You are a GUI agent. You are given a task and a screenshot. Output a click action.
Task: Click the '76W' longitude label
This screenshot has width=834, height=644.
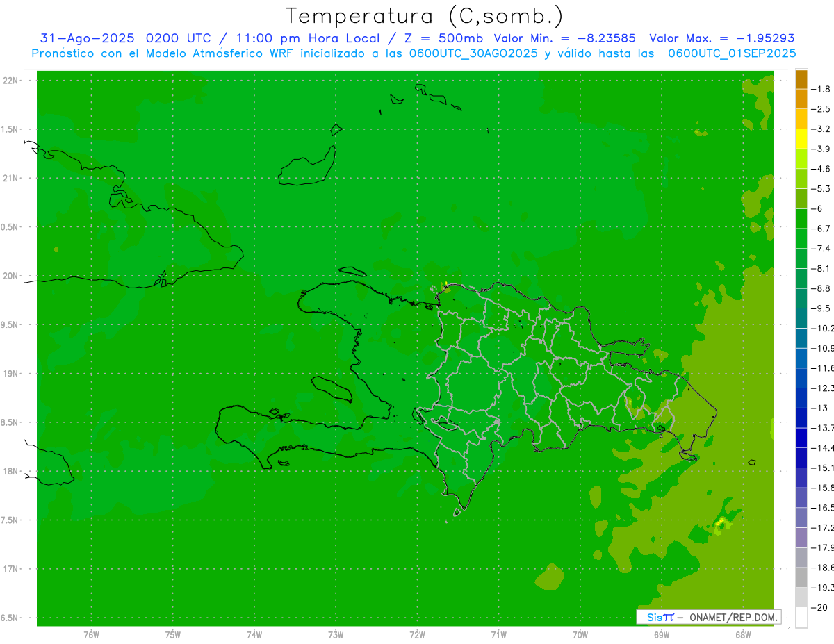(x=91, y=634)
